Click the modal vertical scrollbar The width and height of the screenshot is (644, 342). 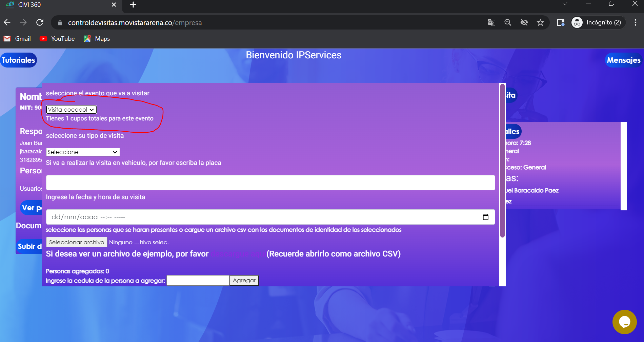tap(503, 160)
